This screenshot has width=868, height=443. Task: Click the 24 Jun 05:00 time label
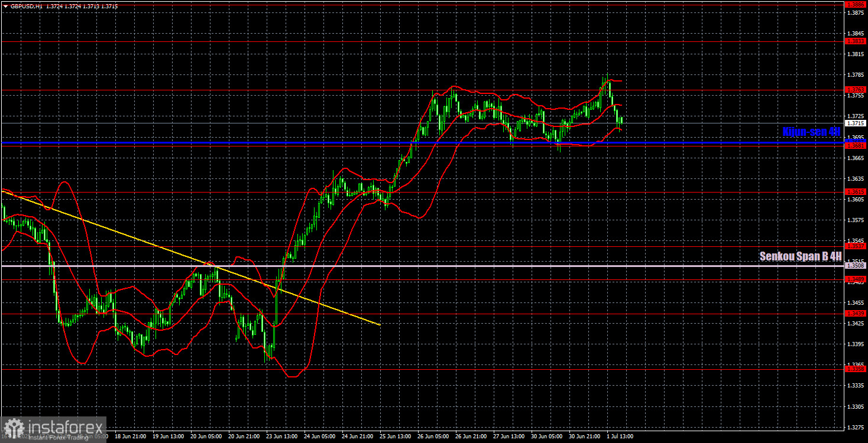point(320,437)
